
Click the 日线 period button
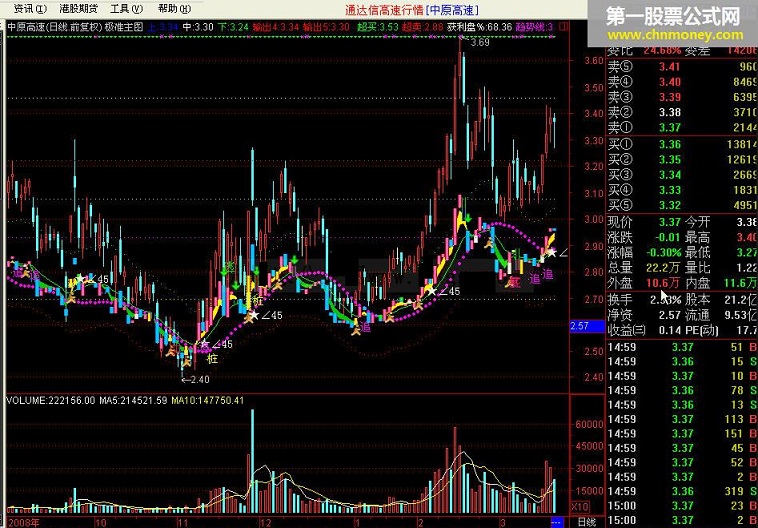[x=586, y=523]
